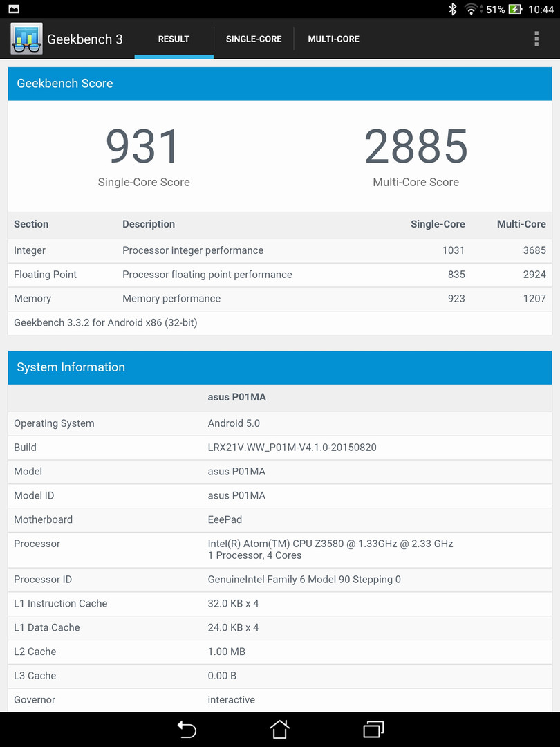Open the recent apps overview button
Image resolution: width=560 pixels, height=747 pixels.
[x=373, y=729]
